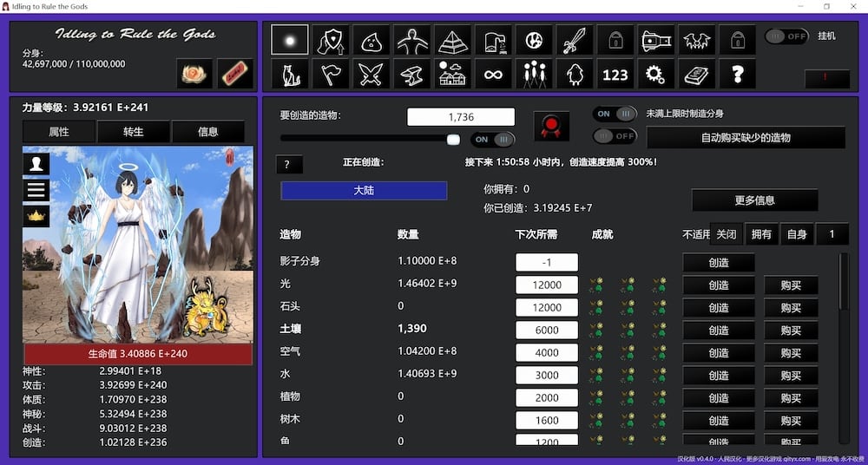The height and width of the screenshot is (465, 868).
Task: Open the water faucet icon
Action: 493,40
